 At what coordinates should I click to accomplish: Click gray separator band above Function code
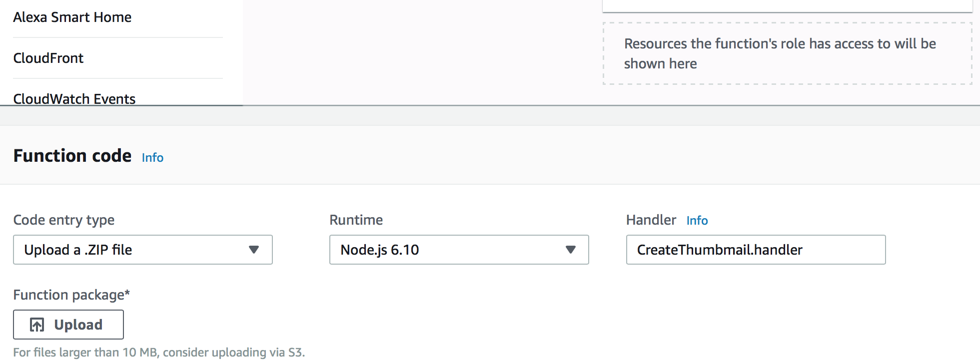490,116
